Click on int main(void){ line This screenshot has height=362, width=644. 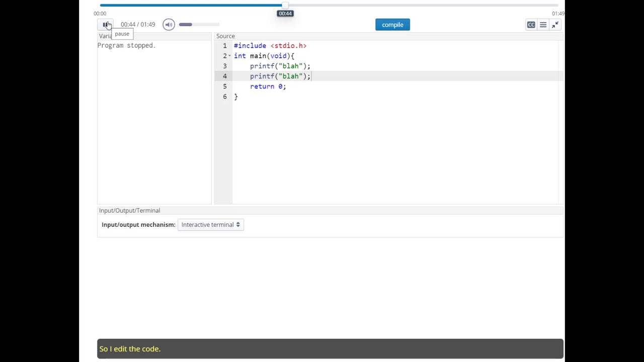click(264, 56)
